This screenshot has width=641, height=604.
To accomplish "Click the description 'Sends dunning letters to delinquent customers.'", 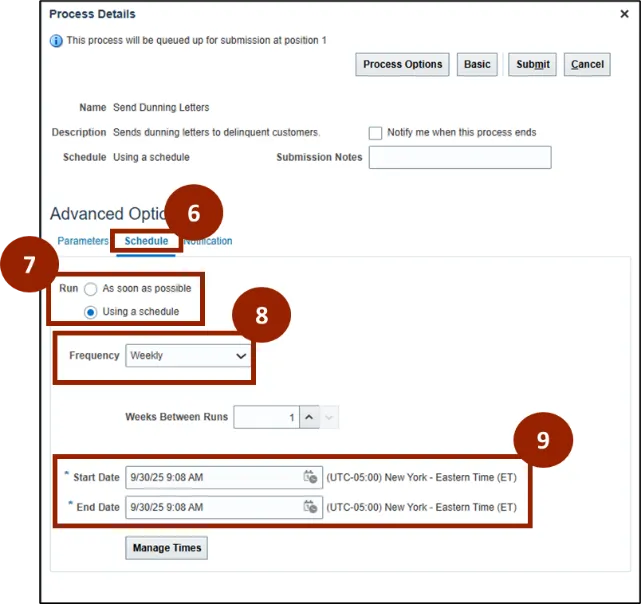I will [216, 132].
